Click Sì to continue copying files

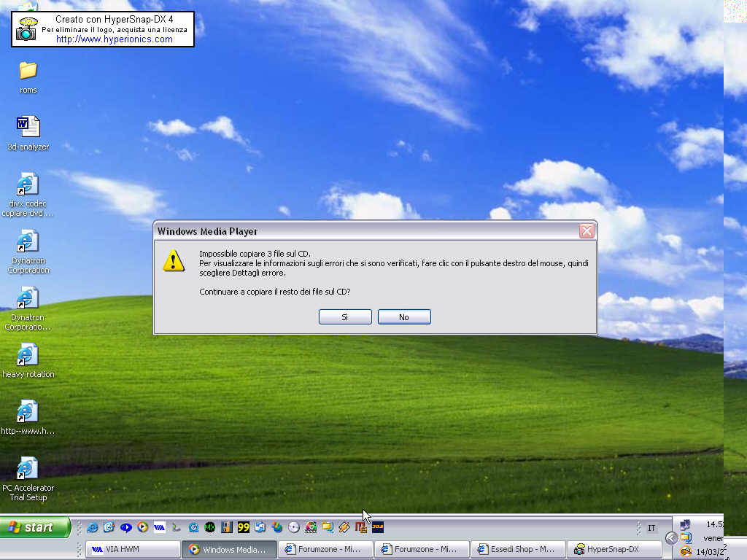point(345,317)
